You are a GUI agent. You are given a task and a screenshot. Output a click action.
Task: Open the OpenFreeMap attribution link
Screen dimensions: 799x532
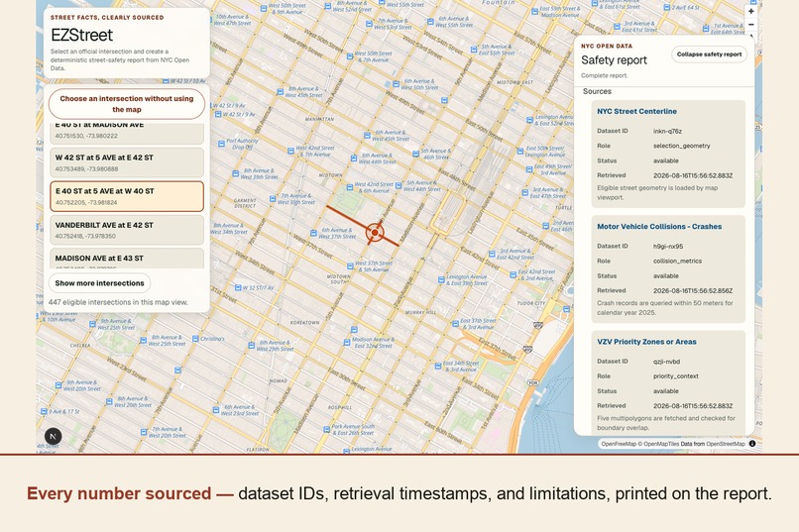coord(619,444)
